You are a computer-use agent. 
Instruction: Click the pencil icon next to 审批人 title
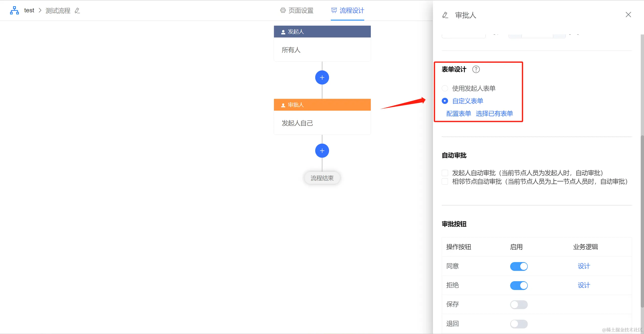pos(445,15)
